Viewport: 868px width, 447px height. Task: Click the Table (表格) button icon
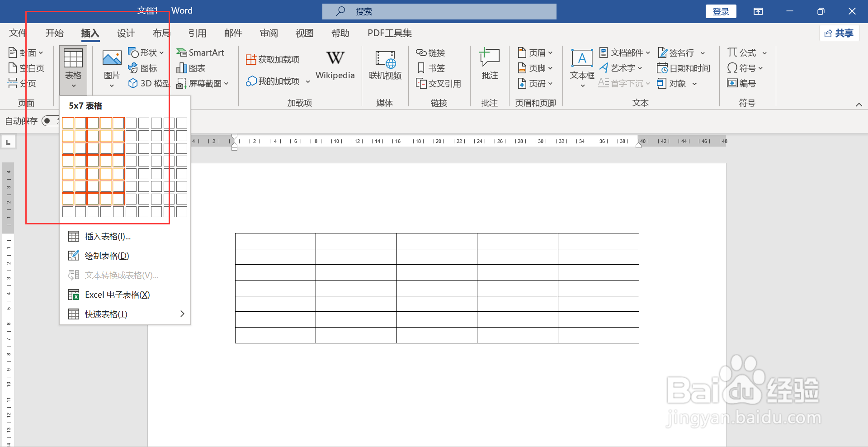[73, 58]
